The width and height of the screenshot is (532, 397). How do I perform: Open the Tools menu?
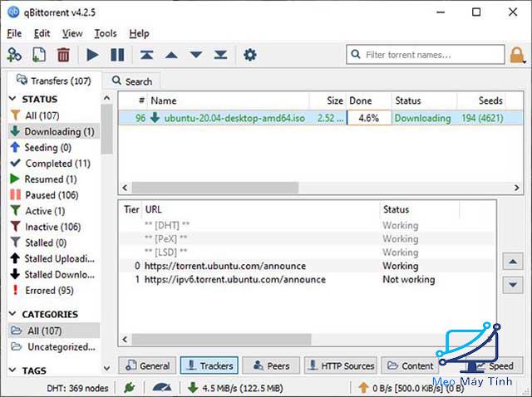(x=106, y=33)
